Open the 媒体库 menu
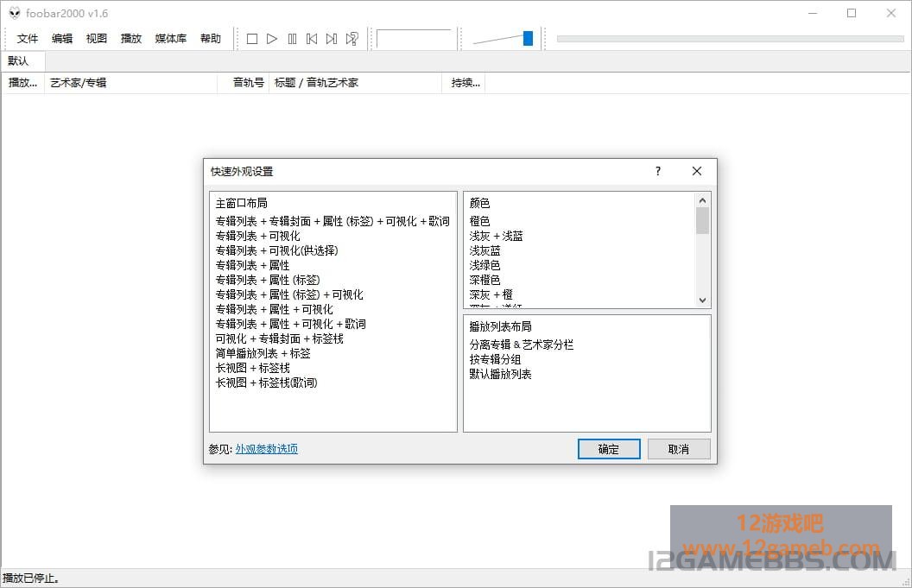Screen dimensions: 912x588 171,39
